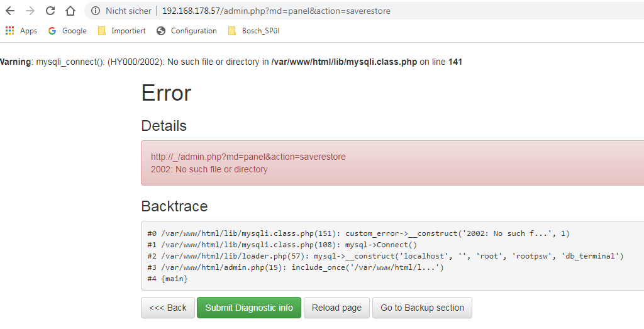Click the error URL line in Details box

click(x=248, y=157)
